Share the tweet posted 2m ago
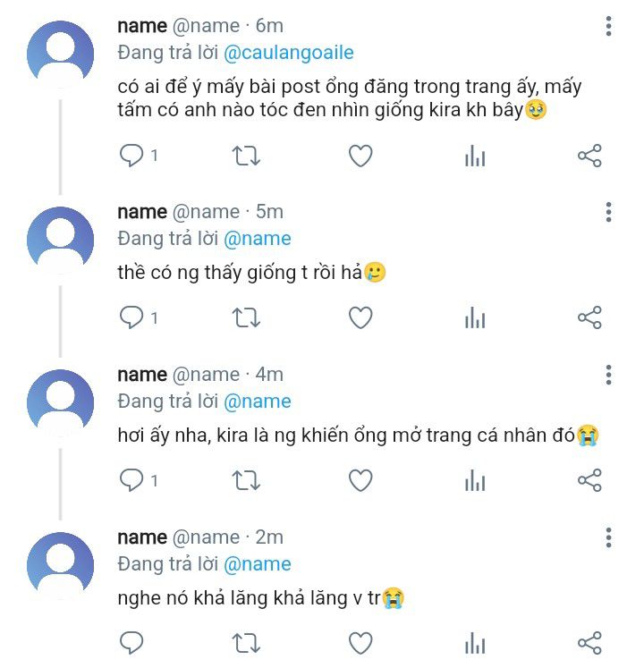This screenshot has height=668, width=644. pyautogui.click(x=589, y=644)
